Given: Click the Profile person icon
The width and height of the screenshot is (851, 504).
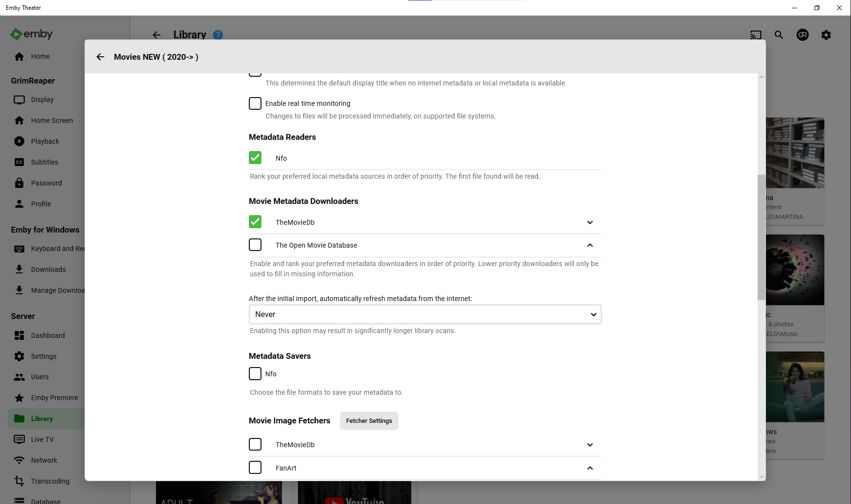Looking at the screenshot, I should [x=19, y=204].
